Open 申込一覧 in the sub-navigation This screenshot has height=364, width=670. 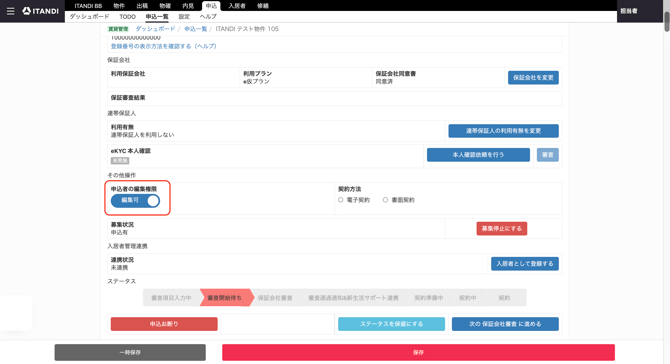157,17
